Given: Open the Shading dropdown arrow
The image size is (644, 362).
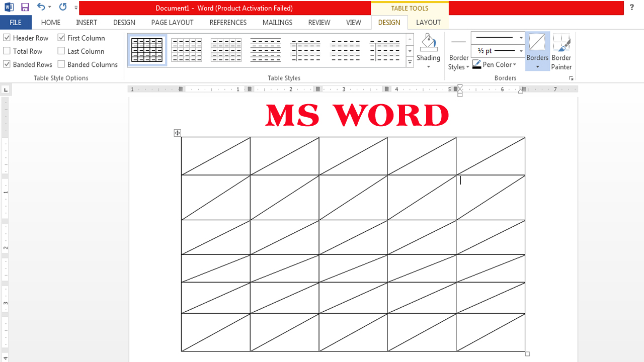Looking at the screenshot, I should (429, 67).
